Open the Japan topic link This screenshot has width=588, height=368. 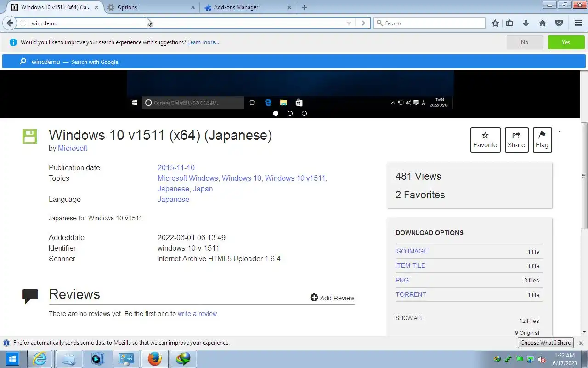pyautogui.click(x=203, y=189)
